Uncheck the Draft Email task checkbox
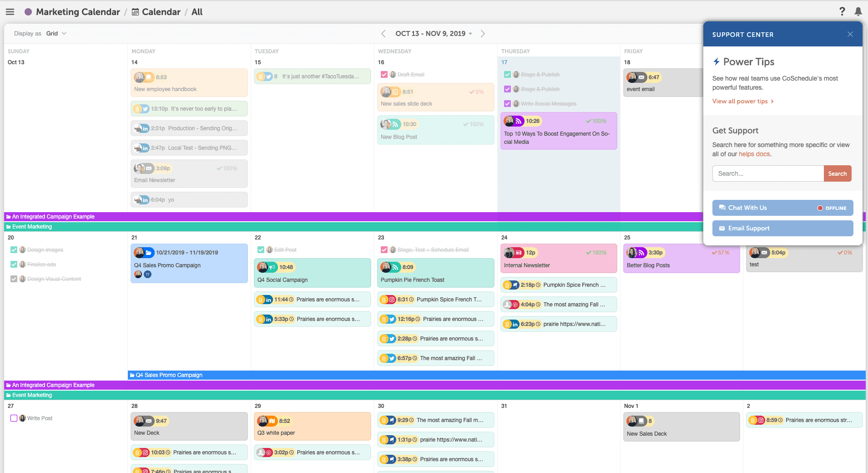The height and width of the screenshot is (473, 868). [x=384, y=75]
